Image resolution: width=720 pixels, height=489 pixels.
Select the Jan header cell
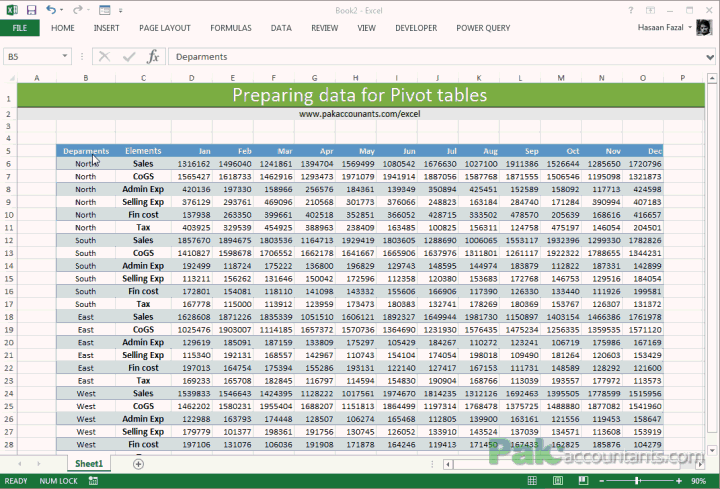[192, 151]
